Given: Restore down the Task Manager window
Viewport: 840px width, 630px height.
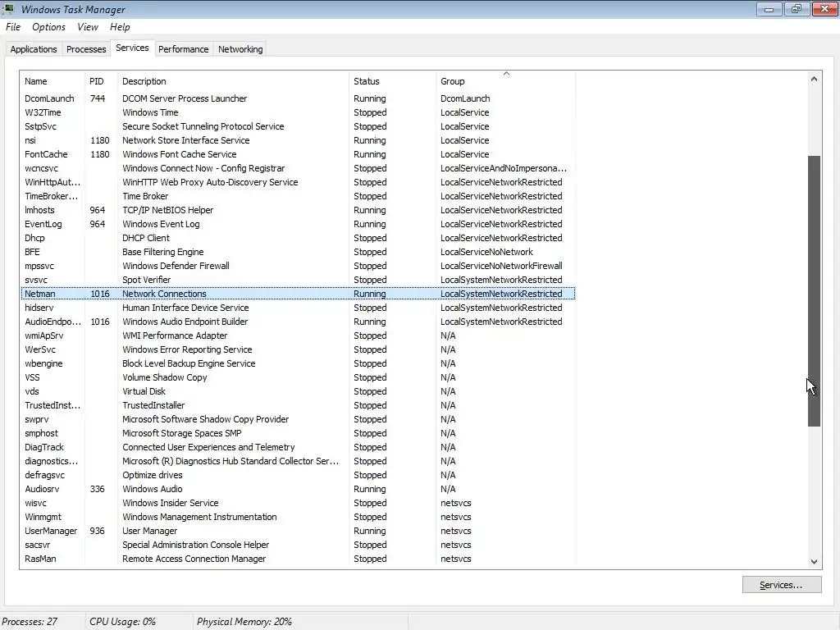Looking at the screenshot, I should [797, 9].
